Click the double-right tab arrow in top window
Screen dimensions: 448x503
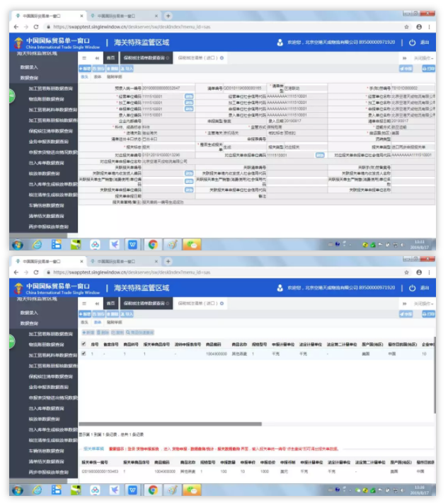404,58
